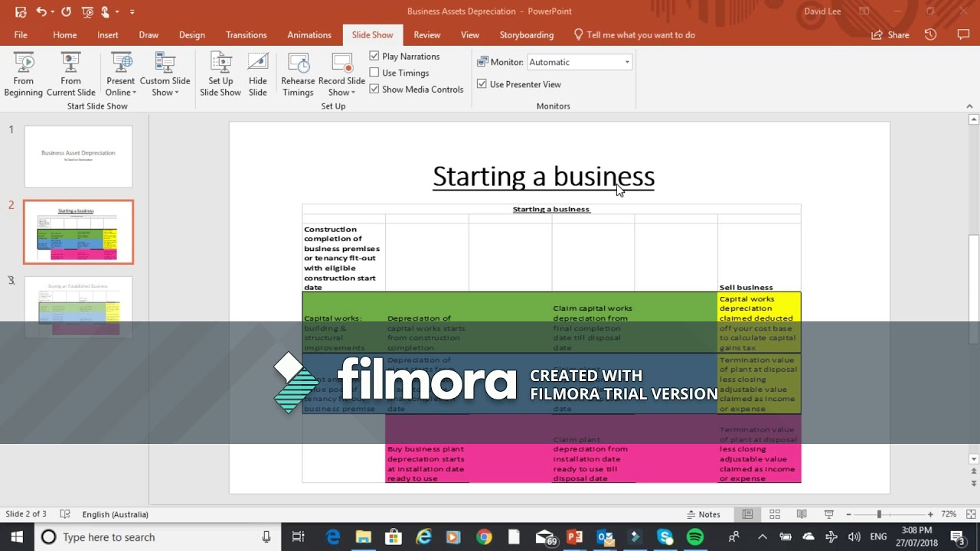Viewport: 980px width, 551px height.
Task: Click the Share button
Action: (890, 34)
